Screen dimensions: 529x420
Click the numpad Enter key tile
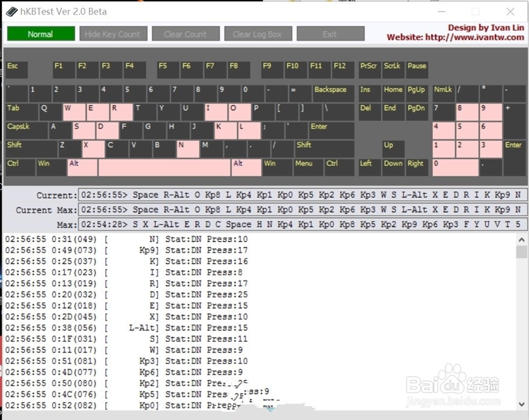(x=515, y=158)
